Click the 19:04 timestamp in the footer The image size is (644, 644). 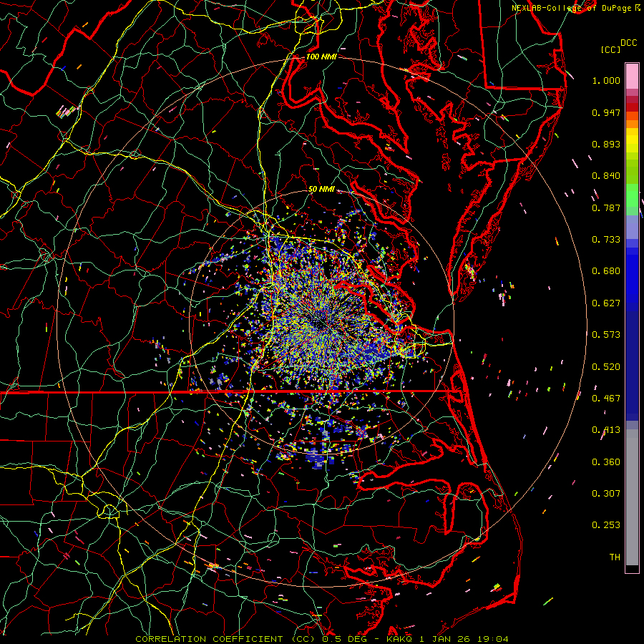[x=493, y=639]
